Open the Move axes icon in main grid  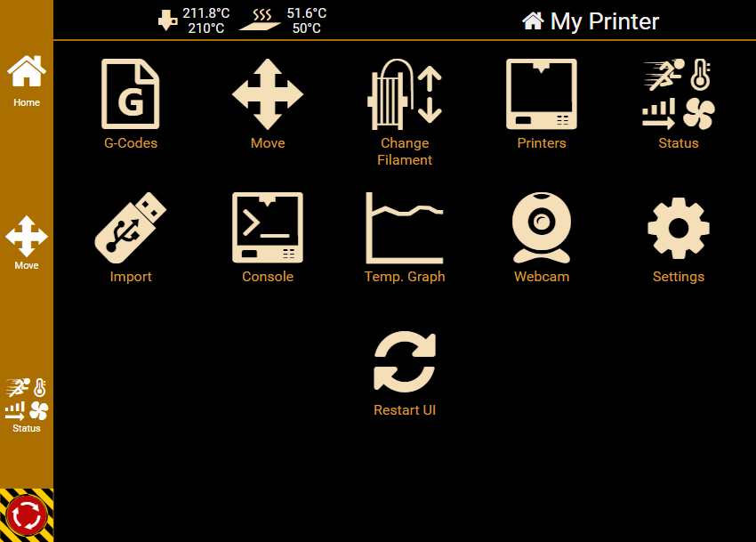268,94
